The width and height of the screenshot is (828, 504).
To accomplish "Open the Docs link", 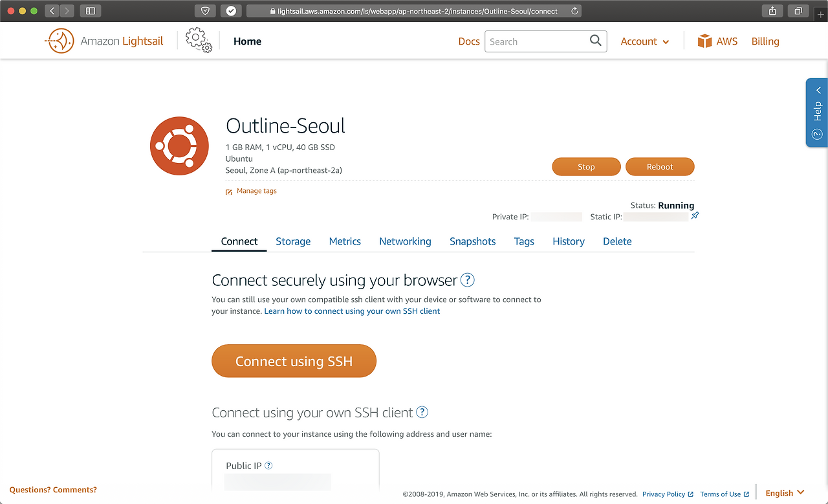I will point(469,41).
